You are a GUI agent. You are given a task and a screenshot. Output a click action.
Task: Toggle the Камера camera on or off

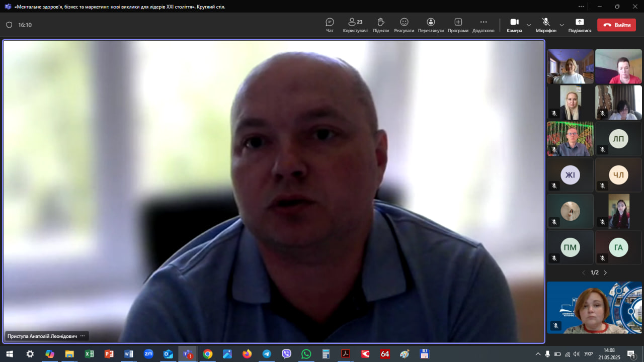click(x=514, y=25)
